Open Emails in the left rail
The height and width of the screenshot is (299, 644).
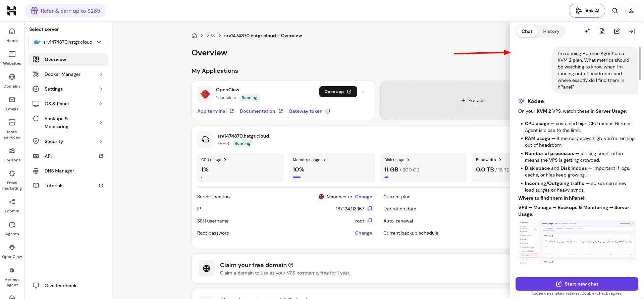coord(12,104)
